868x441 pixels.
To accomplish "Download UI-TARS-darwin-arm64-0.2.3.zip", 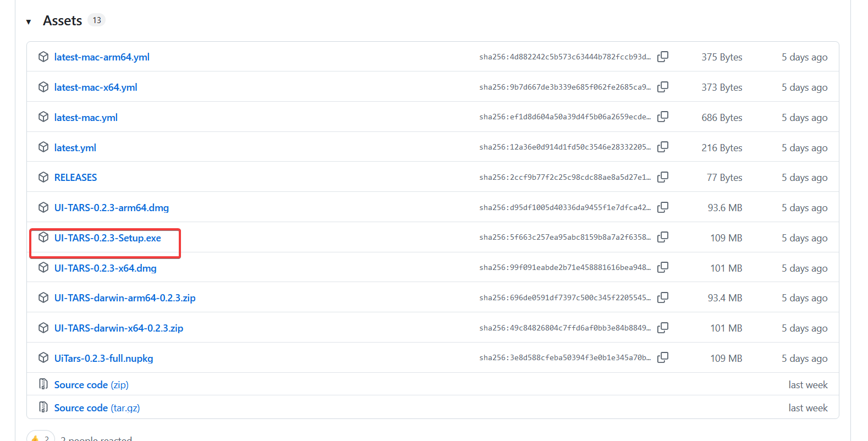I will (x=125, y=298).
